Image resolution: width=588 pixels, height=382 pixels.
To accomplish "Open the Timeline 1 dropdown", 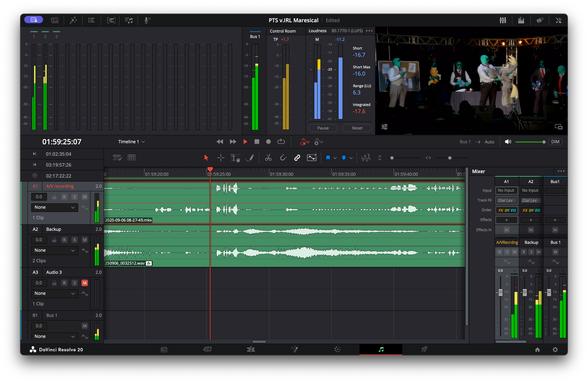I will pos(131,142).
